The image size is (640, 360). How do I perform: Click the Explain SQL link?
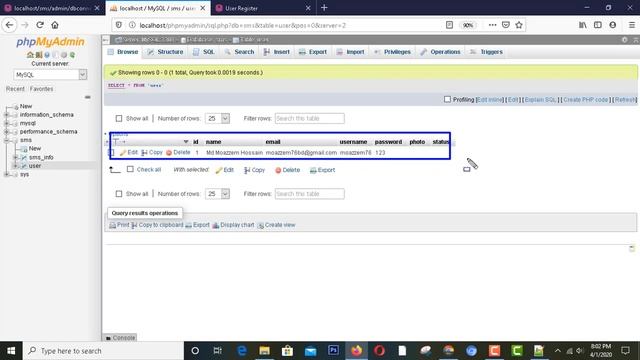(x=540, y=100)
